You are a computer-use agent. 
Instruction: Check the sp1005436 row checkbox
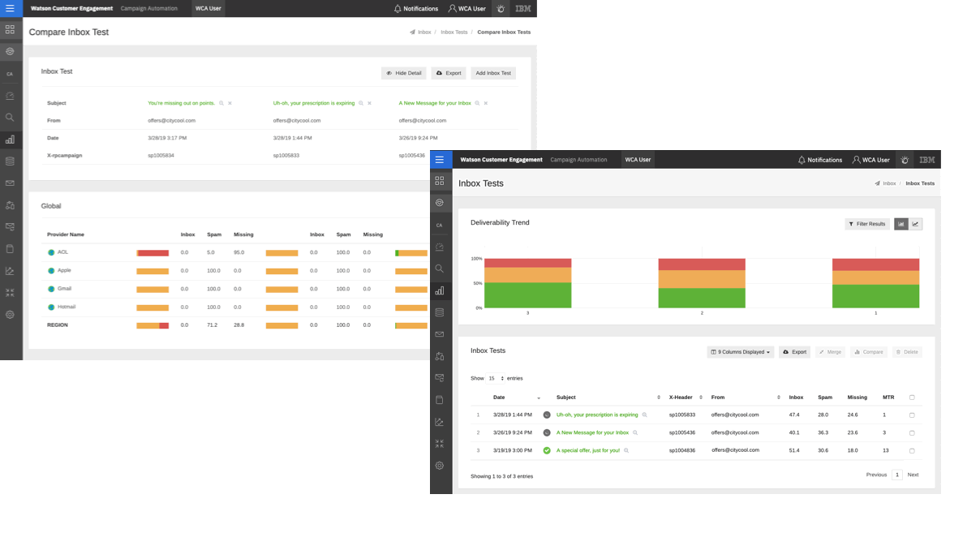tap(912, 433)
